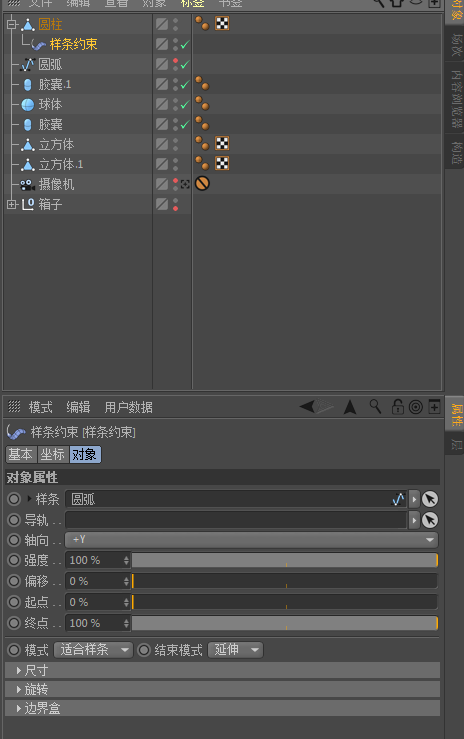Screen dimensions: 464x739
Task: Switch to the 基本 tab
Action: click(21, 455)
